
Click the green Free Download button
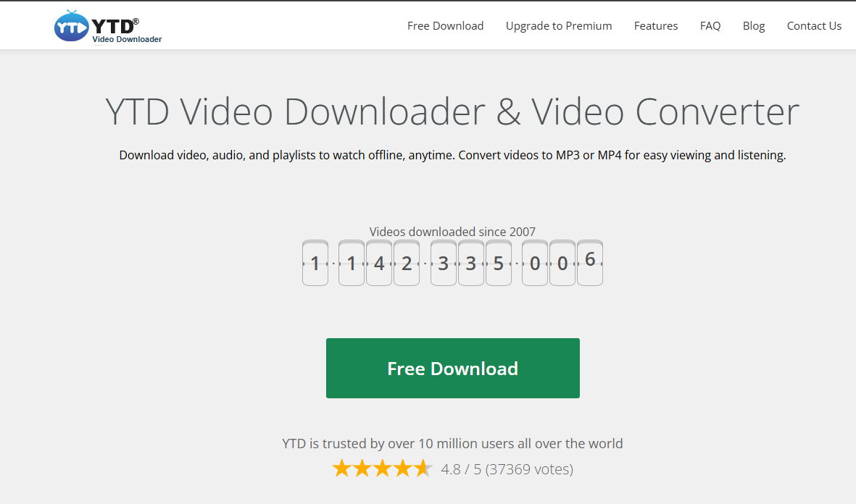point(452,368)
